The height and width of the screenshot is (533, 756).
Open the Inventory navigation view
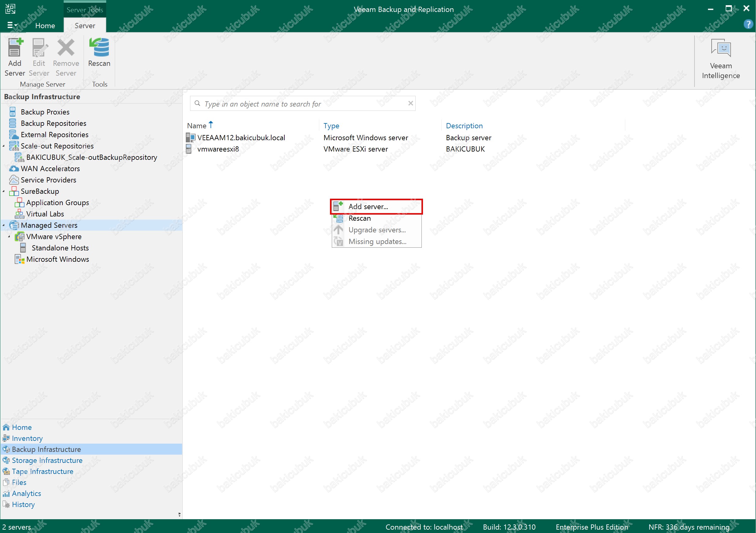[x=27, y=438]
